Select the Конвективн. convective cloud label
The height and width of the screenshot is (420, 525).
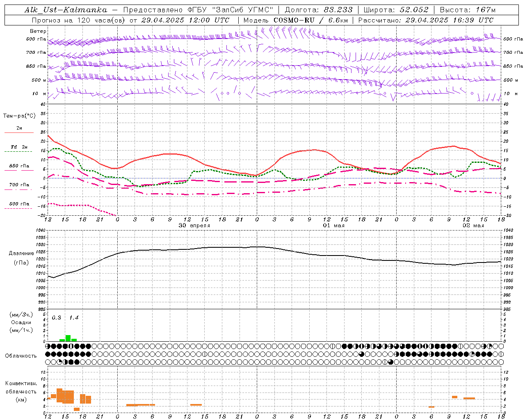coord(21,383)
